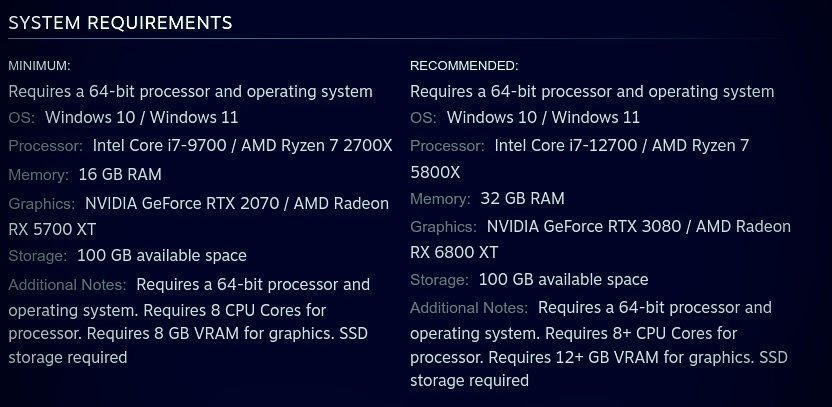
Task: Click the NVIDIA GeForce RTX 3080 graphics line
Action: click(639, 227)
